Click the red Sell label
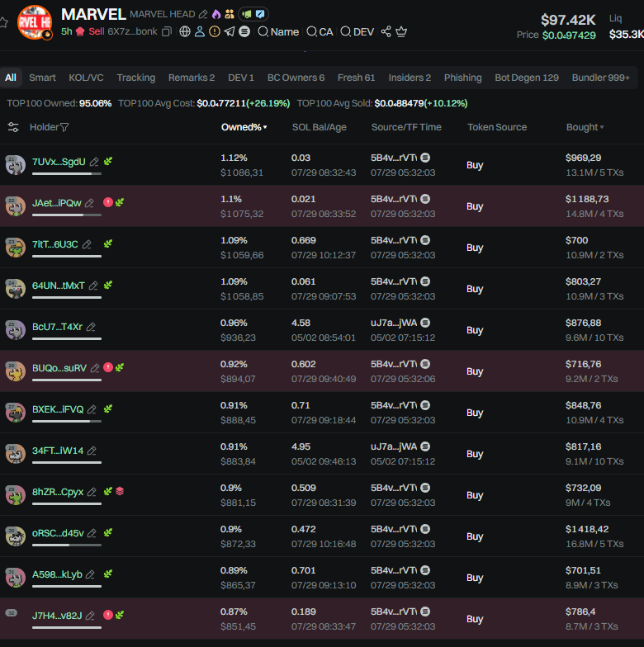 click(96, 31)
